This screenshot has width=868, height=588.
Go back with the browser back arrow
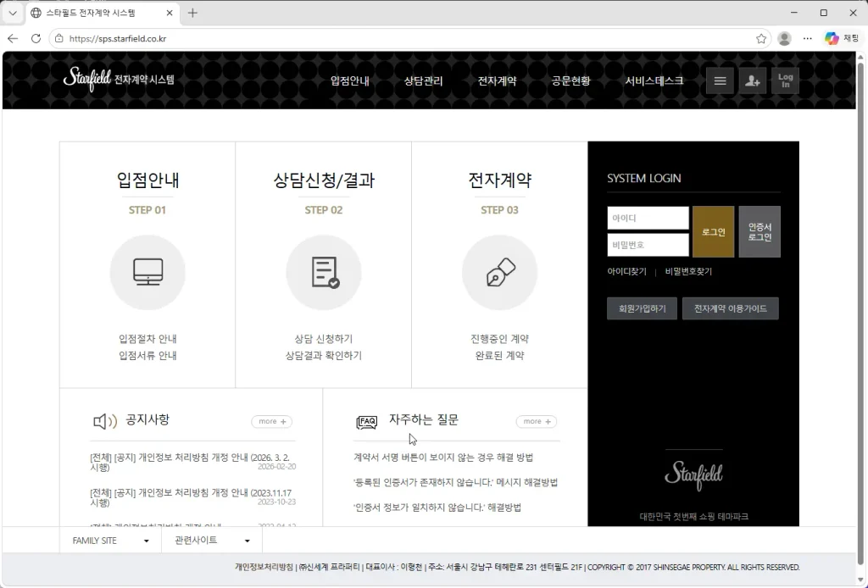13,38
